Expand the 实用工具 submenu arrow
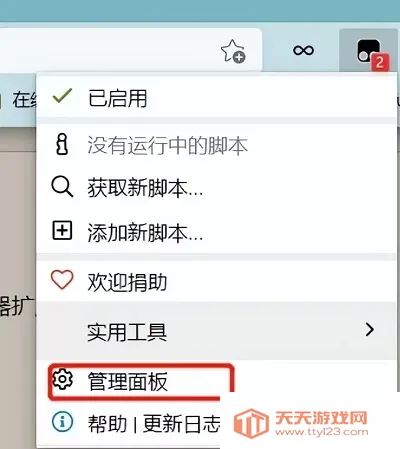 [369, 330]
